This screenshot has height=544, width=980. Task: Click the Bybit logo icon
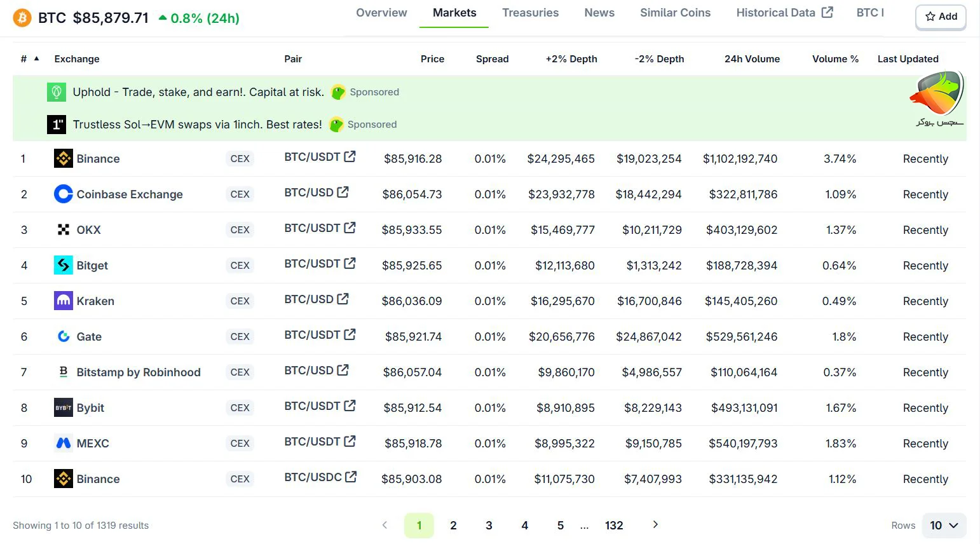pyautogui.click(x=64, y=407)
